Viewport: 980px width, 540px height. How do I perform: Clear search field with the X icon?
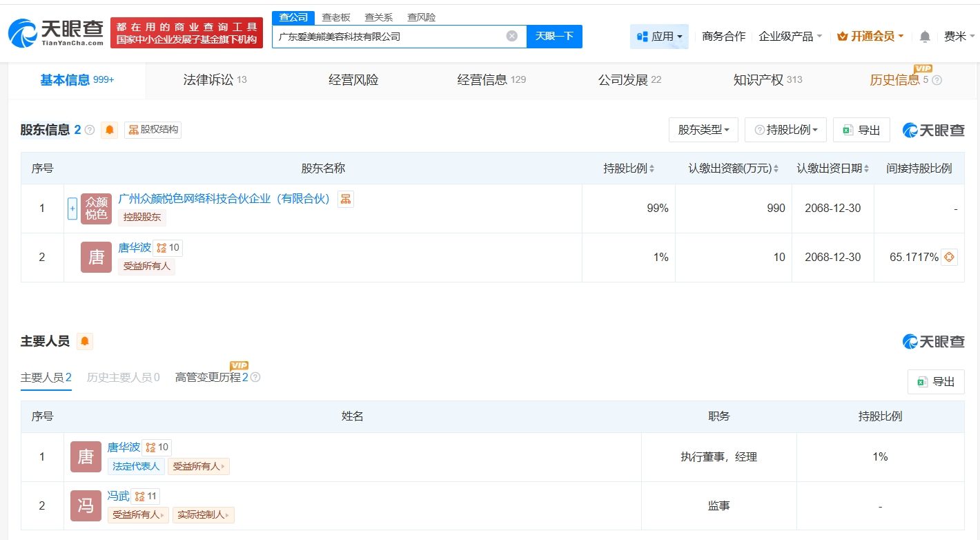click(511, 36)
